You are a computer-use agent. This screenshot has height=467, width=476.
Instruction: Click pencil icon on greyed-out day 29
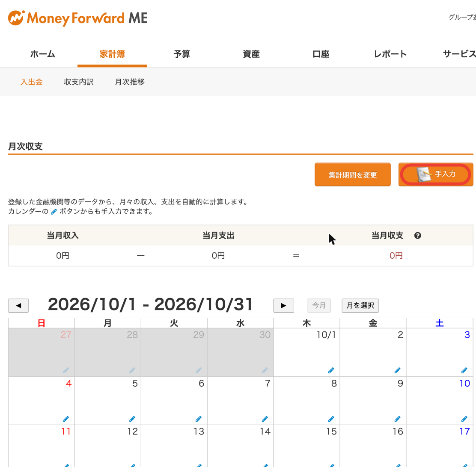[199, 370]
